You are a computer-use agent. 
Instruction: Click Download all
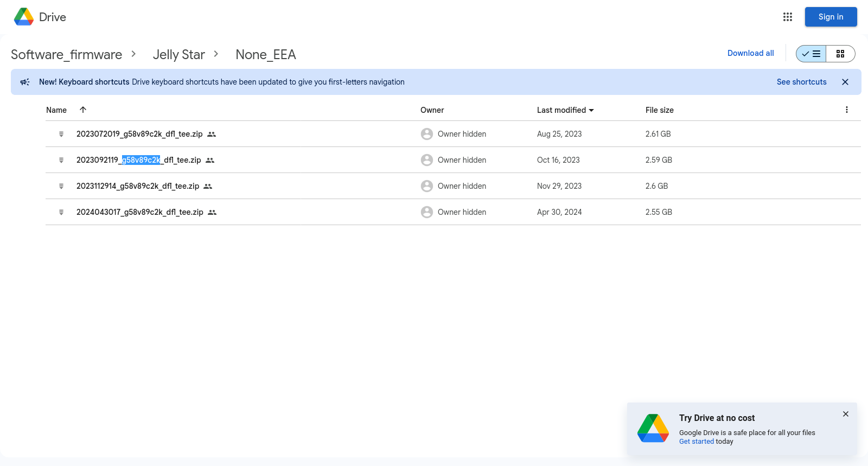point(750,53)
